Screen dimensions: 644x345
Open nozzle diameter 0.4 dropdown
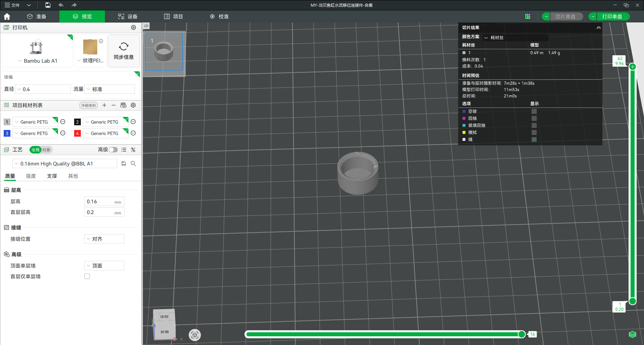(43, 89)
